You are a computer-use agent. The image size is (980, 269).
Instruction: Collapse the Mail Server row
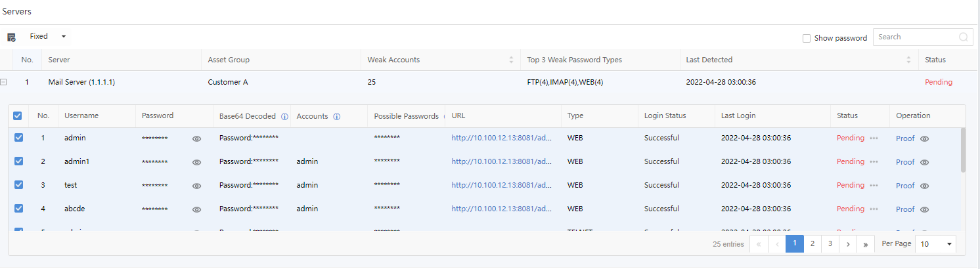[4, 82]
